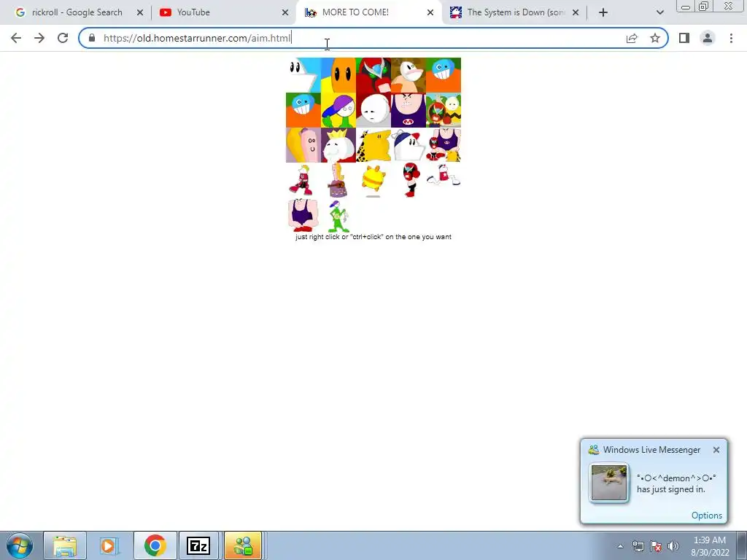The image size is (747, 560).
Task: Choose the big-lipped white head icon on brown
Action: click(x=409, y=75)
